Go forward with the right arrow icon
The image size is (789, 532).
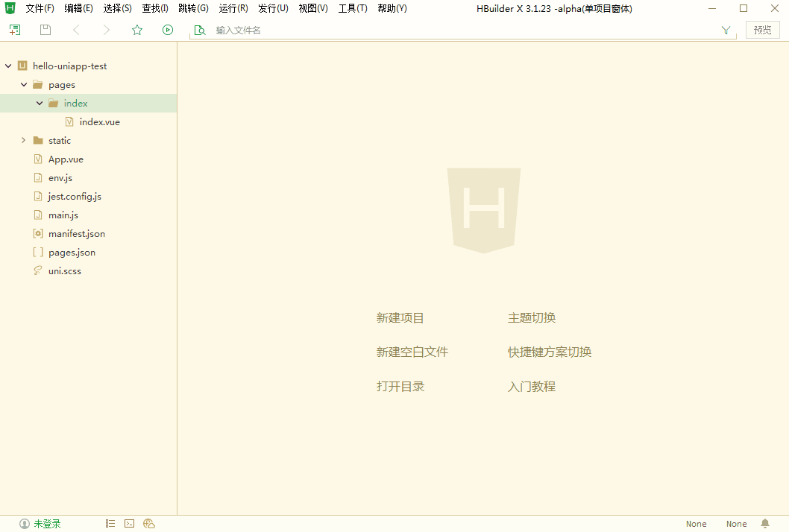point(106,30)
